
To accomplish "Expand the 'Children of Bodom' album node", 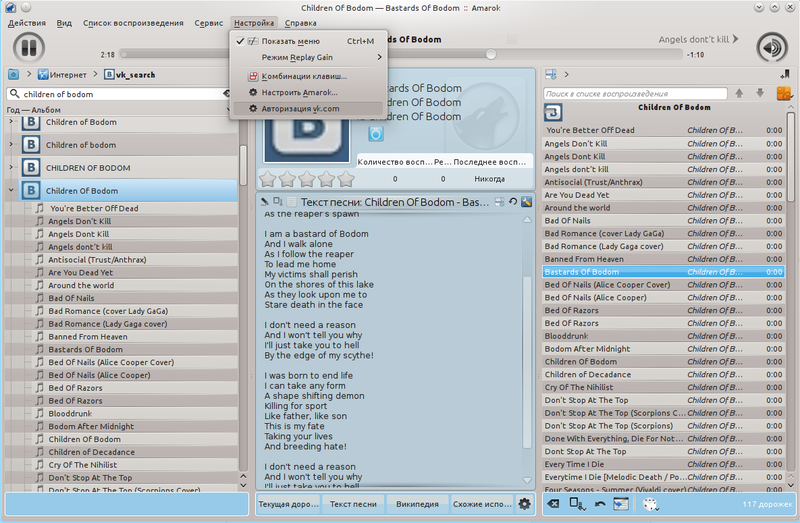I will click(11, 122).
